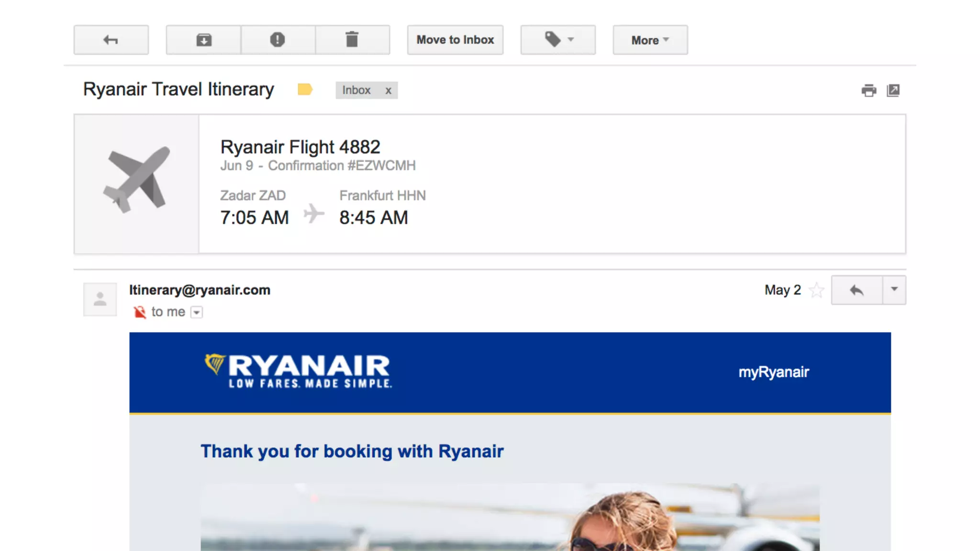Screen dimensions: 980x551
Task: Open the Labels tag dropdown
Action: [x=558, y=40]
